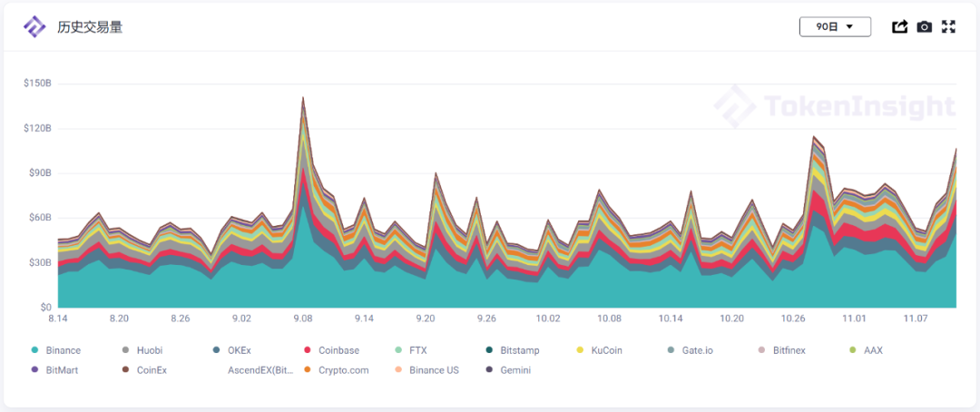This screenshot has width=980, height=412.
Task: Open the 90日 time range dropdown
Action: click(835, 27)
